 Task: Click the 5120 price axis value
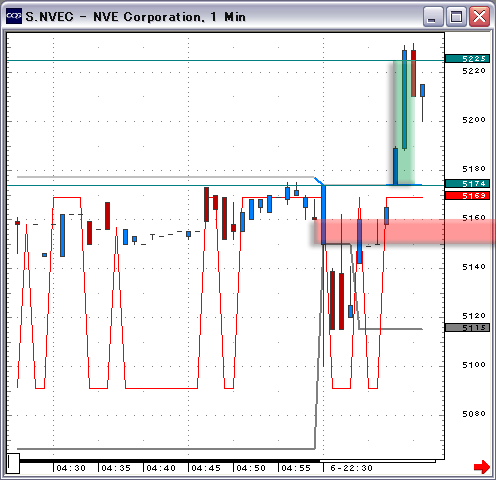pyautogui.click(x=474, y=316)
